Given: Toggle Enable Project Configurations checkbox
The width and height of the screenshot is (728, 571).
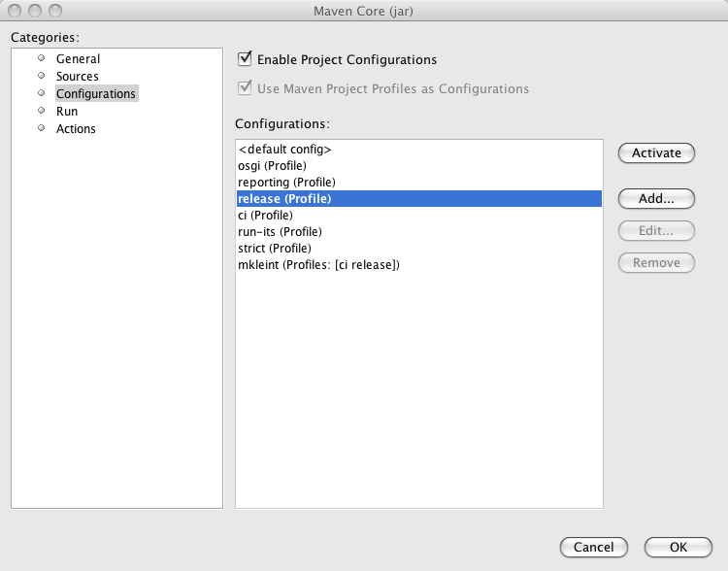Looking at the screenshot, I should [245, 59].
